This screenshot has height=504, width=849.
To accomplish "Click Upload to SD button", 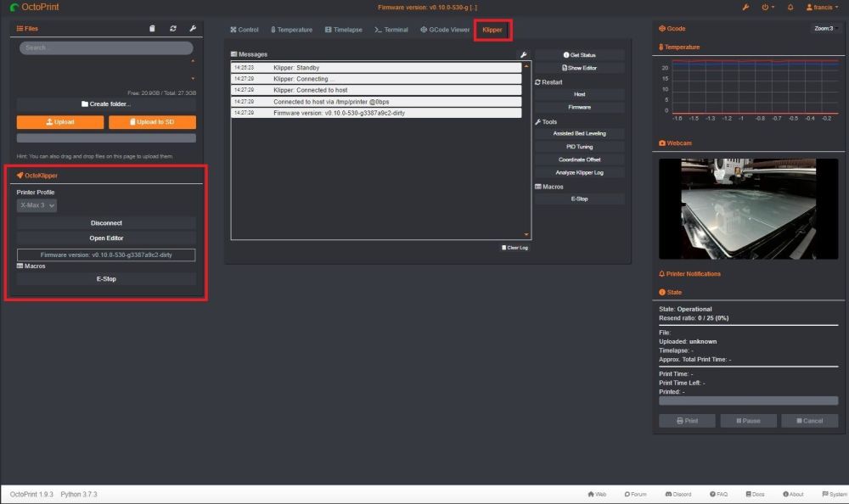I will click(152, 122).
